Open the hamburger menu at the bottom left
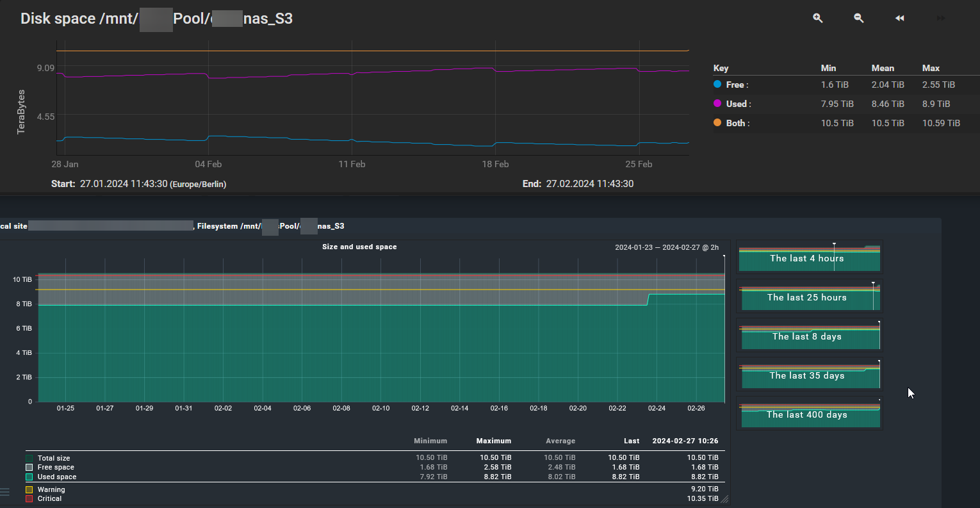Image resolution: width=980 pixels, height=508 pixels. coord(5,492)
